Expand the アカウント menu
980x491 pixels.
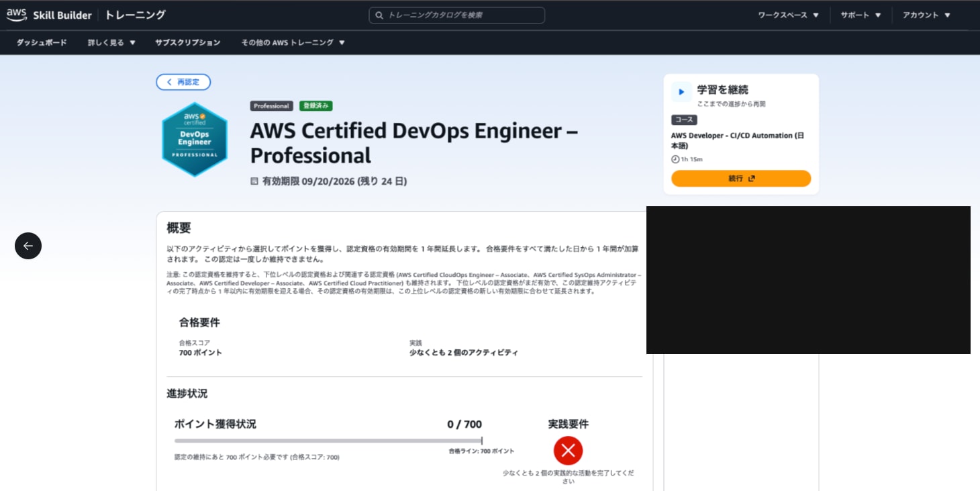tap(926, 15)
